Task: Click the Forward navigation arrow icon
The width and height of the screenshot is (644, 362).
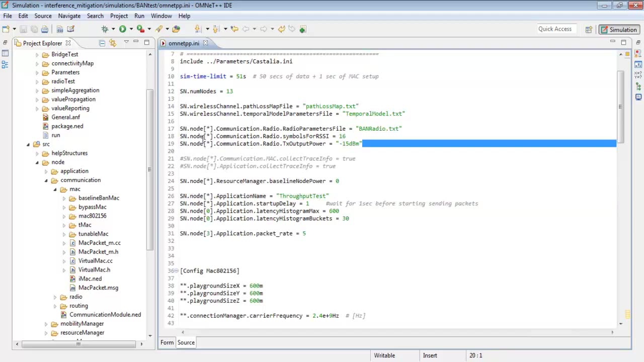Action: pyautogui.click(x=263, y=29)
